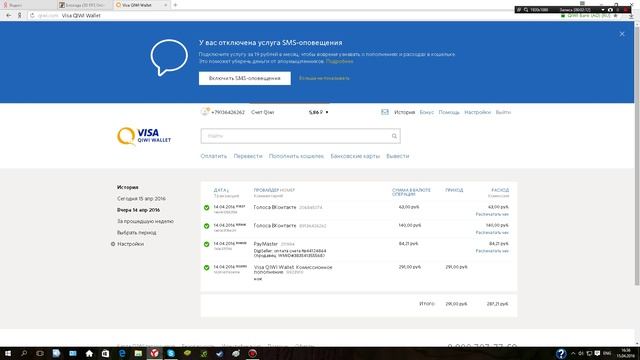Sort by the Дата column header
This screenshot has width=640, height=360.
(x=221, y=190)
